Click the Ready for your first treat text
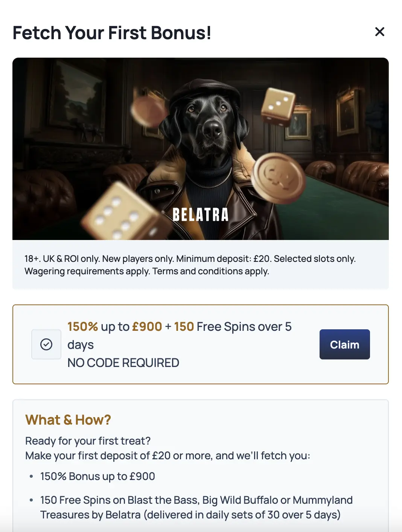The width and height of the screenshot is (402, 532). pos(88,441)
